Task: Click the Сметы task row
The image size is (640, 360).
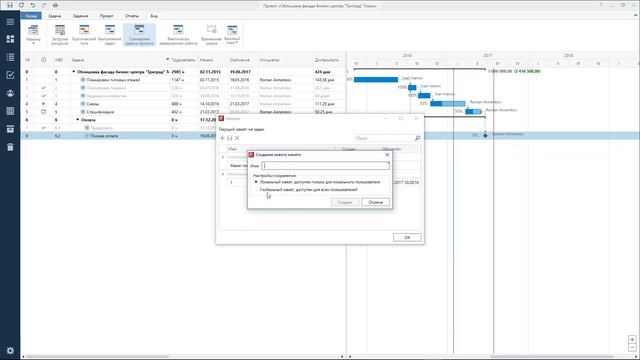Action: [x=183, y=104]
